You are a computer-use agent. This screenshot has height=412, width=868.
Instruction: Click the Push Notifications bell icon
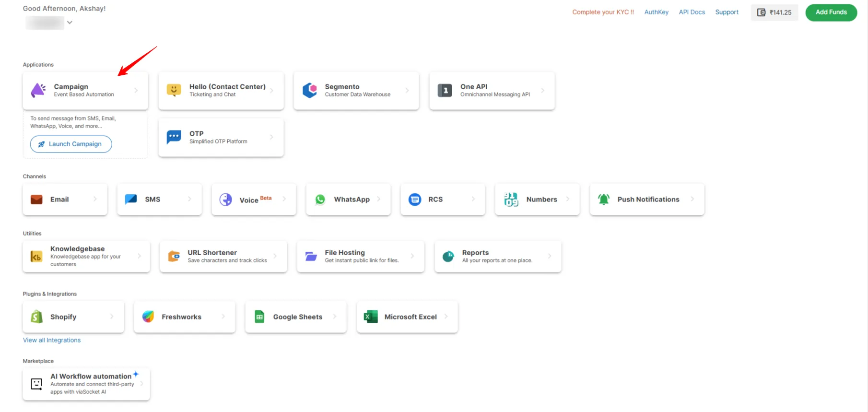604,200
